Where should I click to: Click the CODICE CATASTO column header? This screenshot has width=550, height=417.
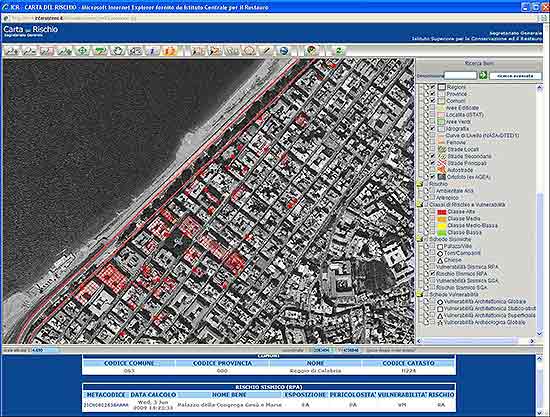pyautogui.click(x=408, y=363)
